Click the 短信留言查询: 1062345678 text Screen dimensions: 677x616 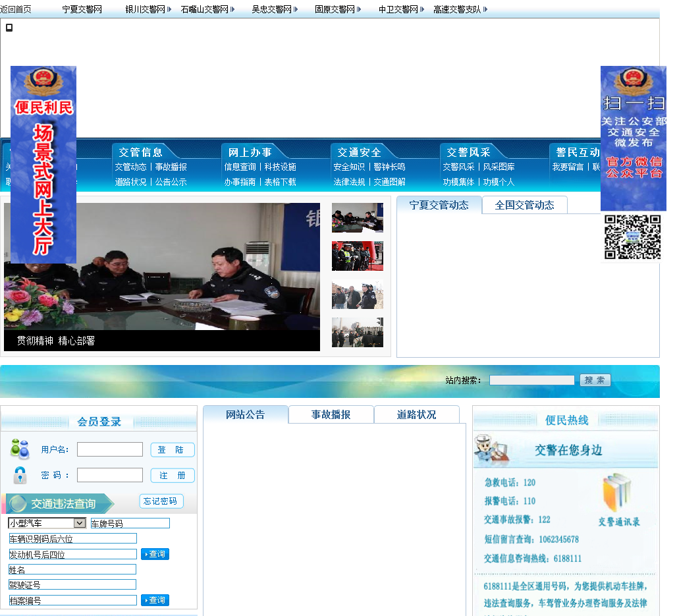click(531, 539)
